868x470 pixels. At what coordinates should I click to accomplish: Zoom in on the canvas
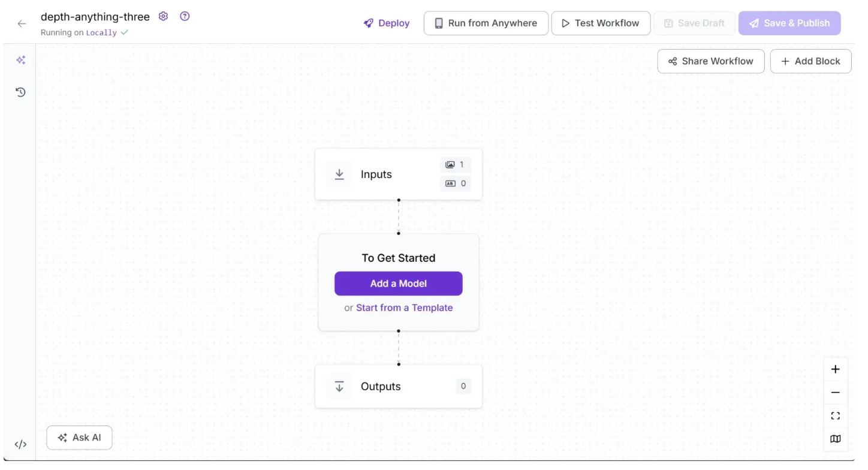[x=835, y=369]
